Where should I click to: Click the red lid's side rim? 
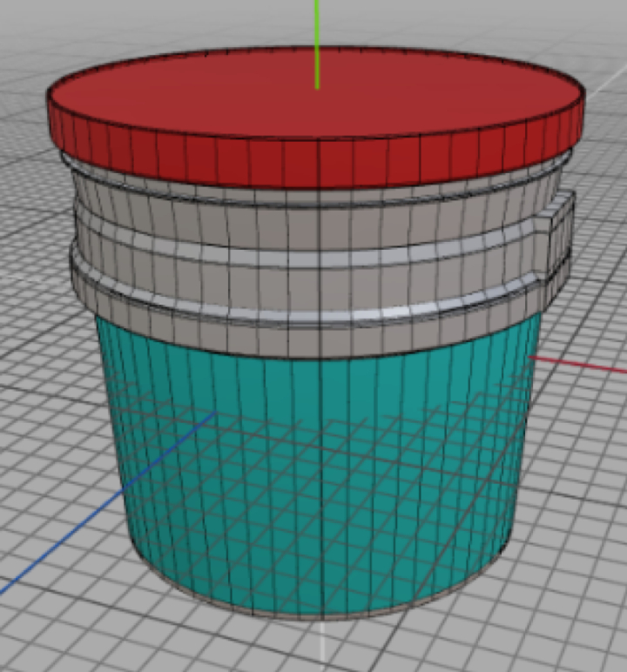[316, 163]
